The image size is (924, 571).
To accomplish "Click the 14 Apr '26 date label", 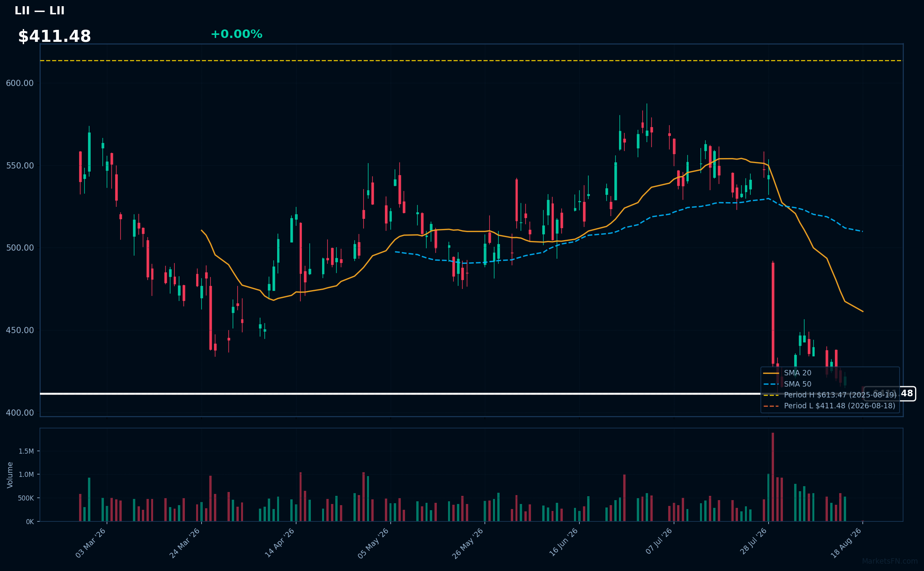I will pos(280,543).
